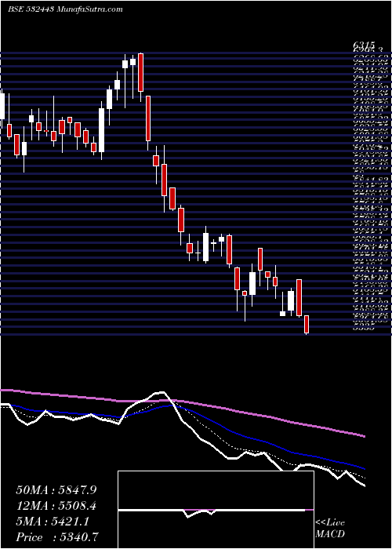Click the BSE 532443 MunafaSutra.com header text

pyautogui.click(x=65, y=9)
